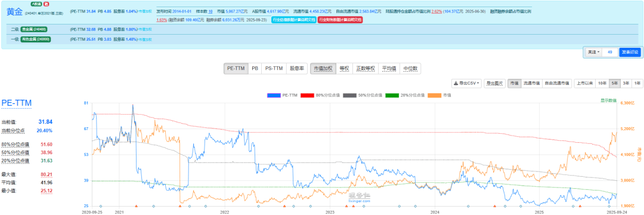
Task: Click the 2025-09-24 end date axis label
Action: point(617,212)
